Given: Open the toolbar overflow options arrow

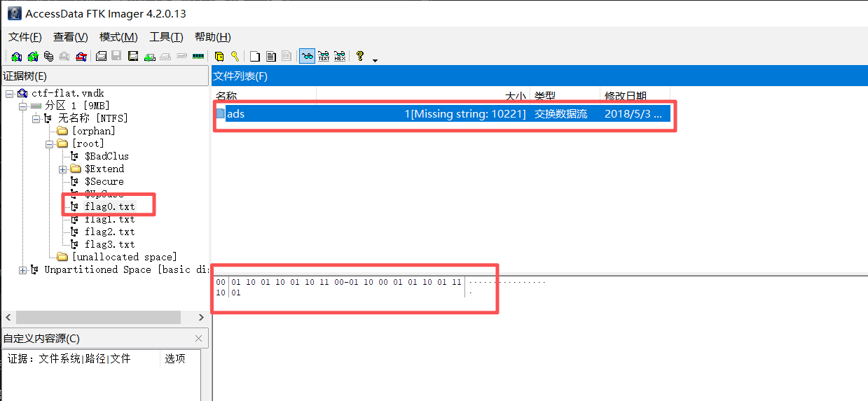Looking at the screenshot, I should 375,59.
